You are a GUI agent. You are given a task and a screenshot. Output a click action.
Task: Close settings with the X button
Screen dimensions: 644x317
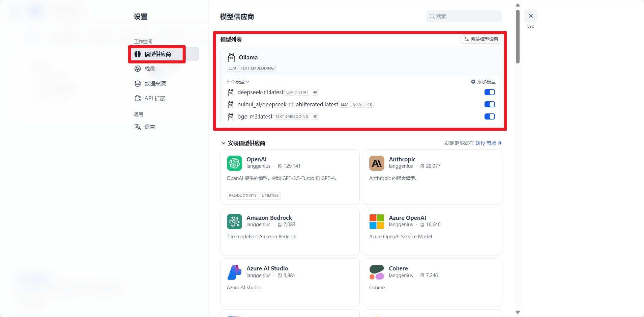click(531, 16)
